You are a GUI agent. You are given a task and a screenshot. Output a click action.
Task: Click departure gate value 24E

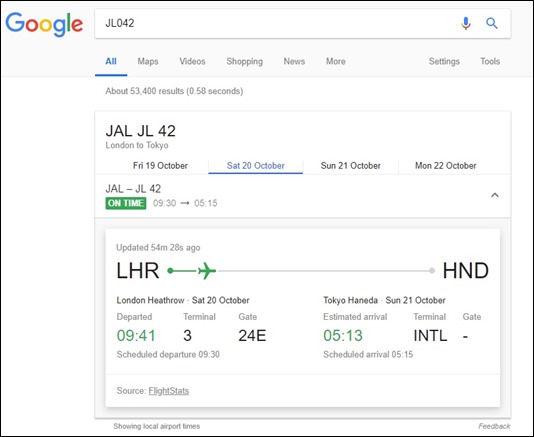[x=252, y=335]
